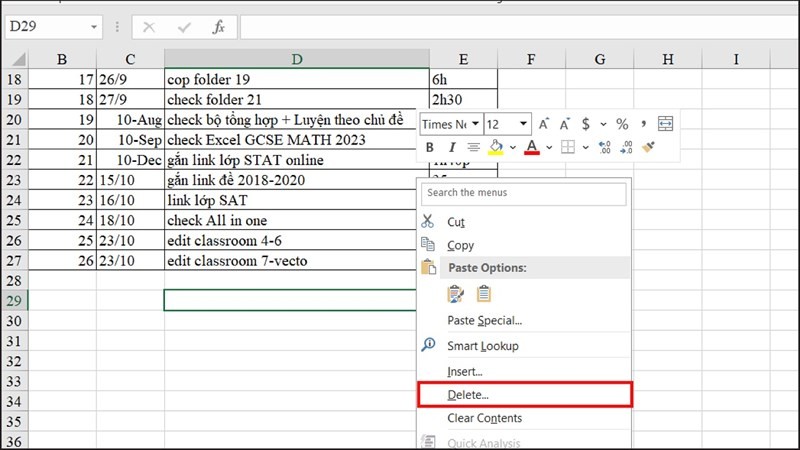
Task: Apply red font color icon
Action: click(x=532, y=147)
